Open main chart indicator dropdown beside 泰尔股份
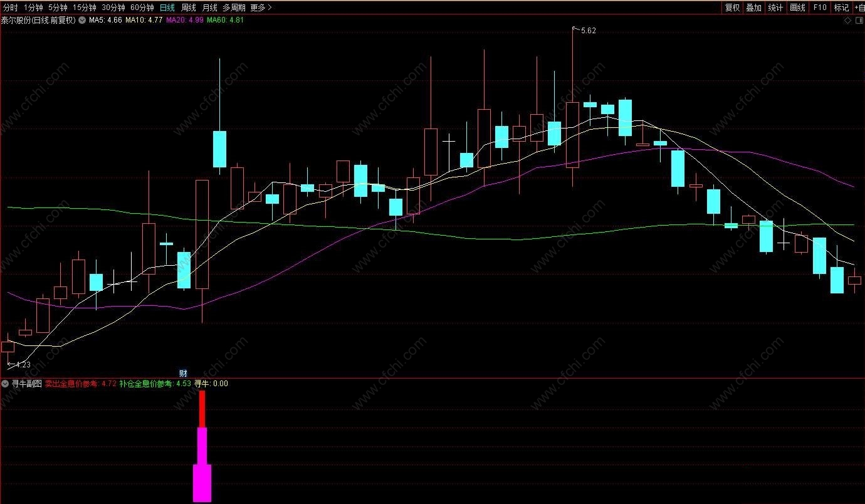The height and width of the screenshot is (504, 865). point(82,20)
